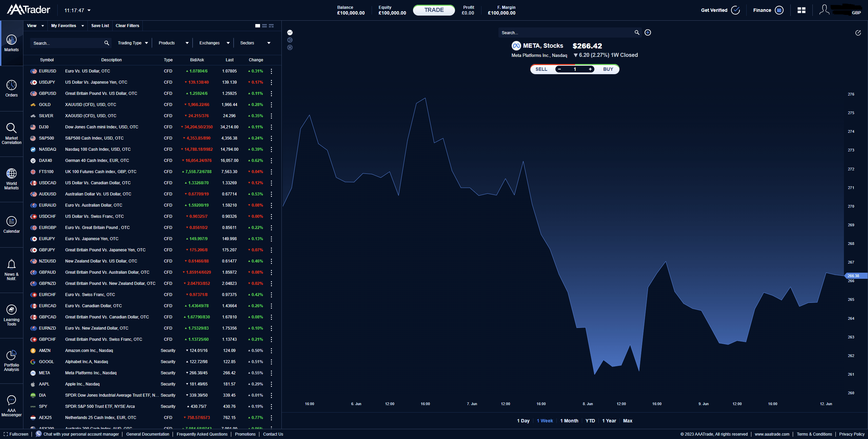
Task: Open the layout grid icon in header
Action: 802,10
